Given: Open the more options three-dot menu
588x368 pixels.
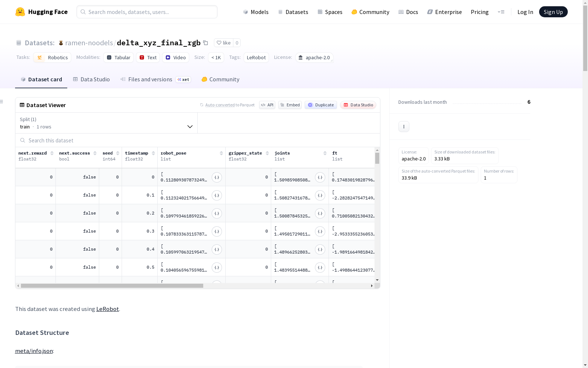Looking at the screenshot, I should tap(404, 127).
